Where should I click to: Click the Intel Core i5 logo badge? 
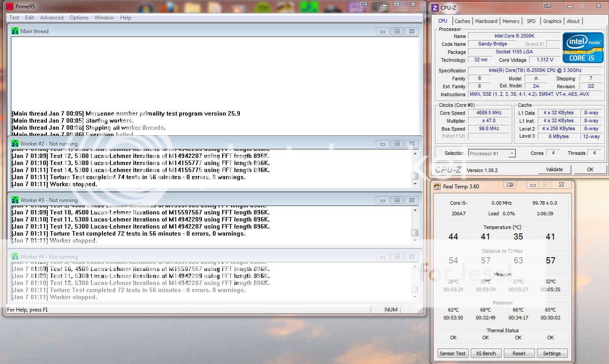pos(583,48)
